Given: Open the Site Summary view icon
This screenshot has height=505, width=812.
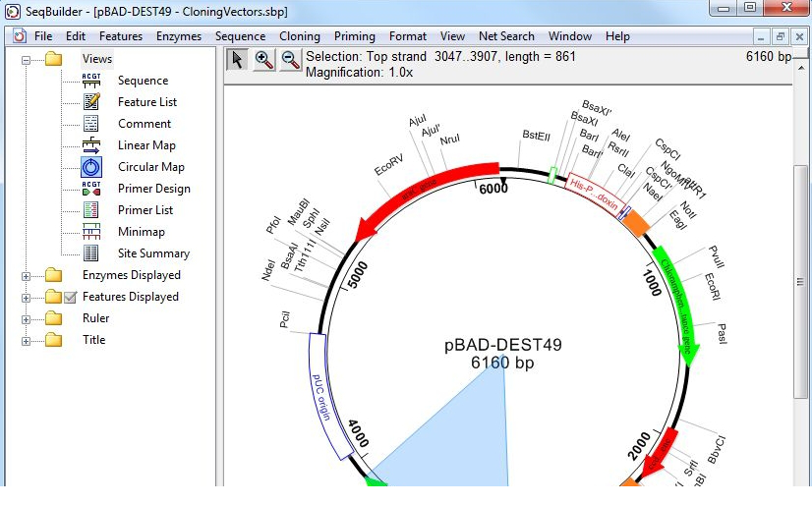Looking at the screenshot, I should click(x=91, y=253).
